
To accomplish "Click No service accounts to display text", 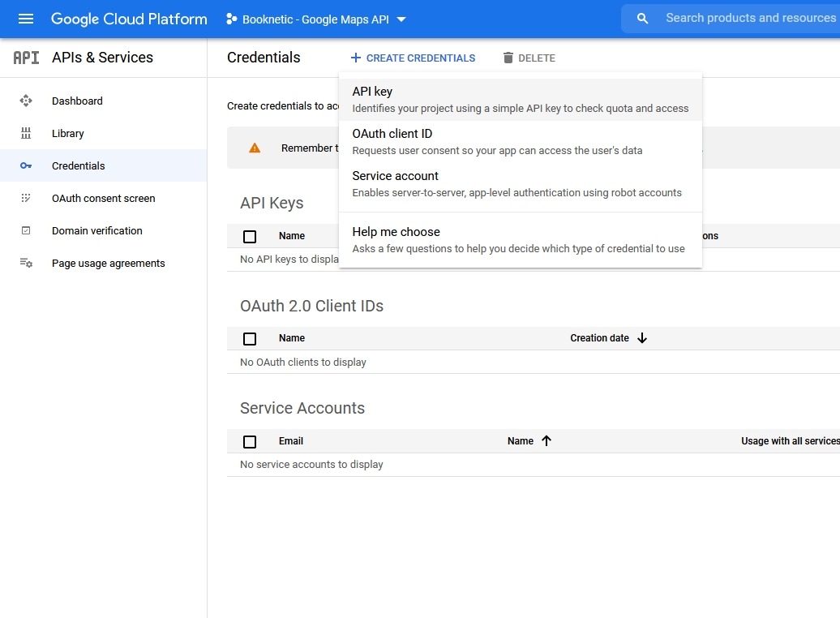I will click(311, 465).
